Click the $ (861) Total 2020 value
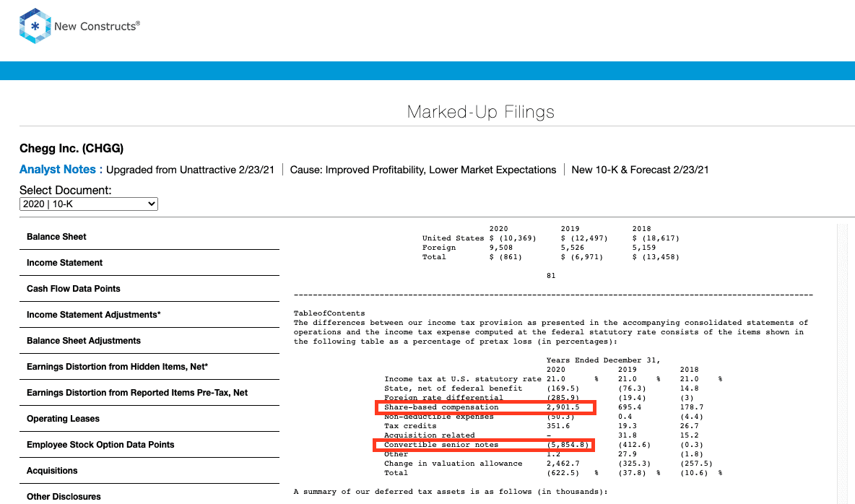The width and height of the screenshot is (855, 504). (505, 257)
